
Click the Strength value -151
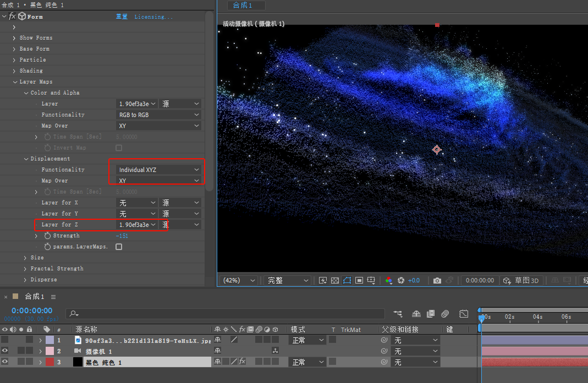tap(122, 236)
